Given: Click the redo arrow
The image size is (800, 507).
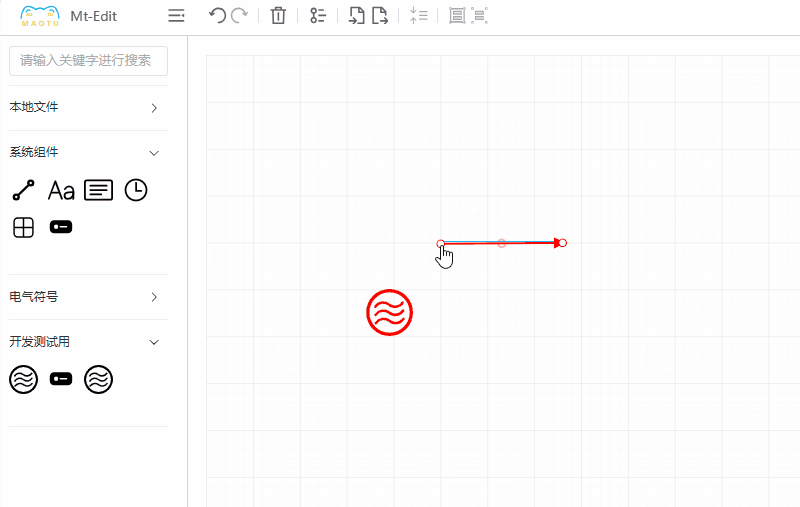Looking at the screenshot, I should [239, 16].
